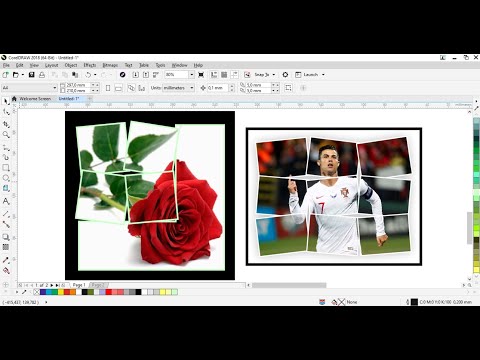Pick the yellow swatch in document palette

61,292
